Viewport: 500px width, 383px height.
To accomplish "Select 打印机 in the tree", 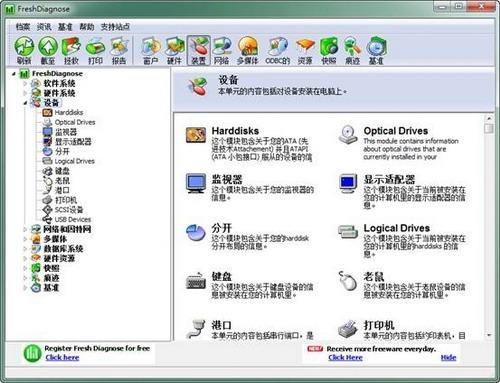I will pos(66,200).
